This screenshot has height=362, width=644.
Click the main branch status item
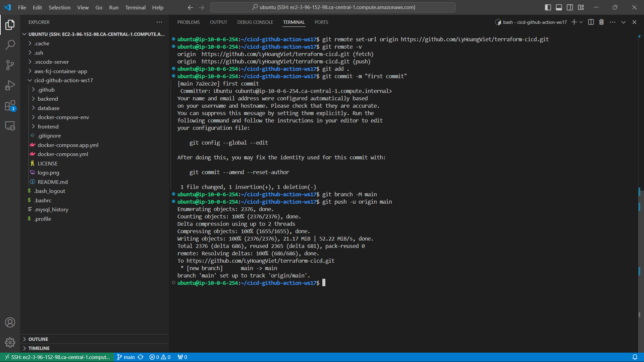click(126, 357)
